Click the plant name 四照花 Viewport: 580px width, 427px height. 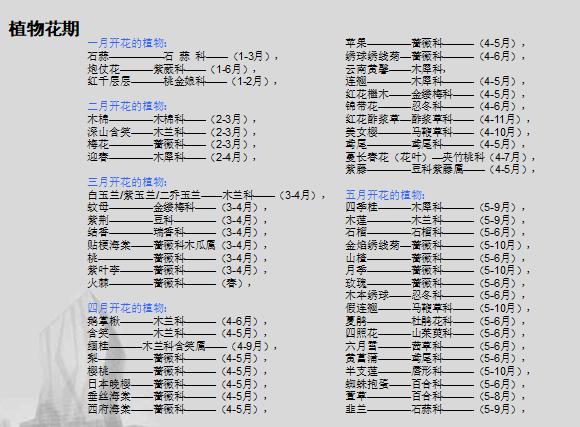362,333
